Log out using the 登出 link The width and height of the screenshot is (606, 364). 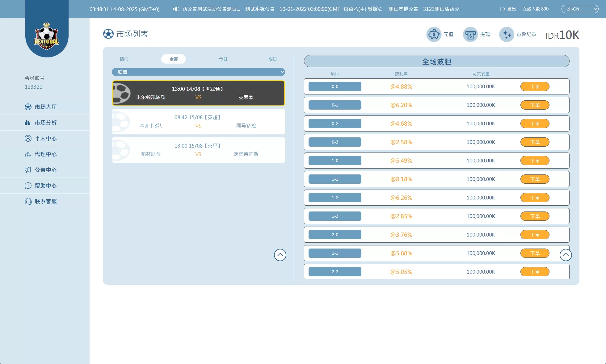[x=508, y=9]
